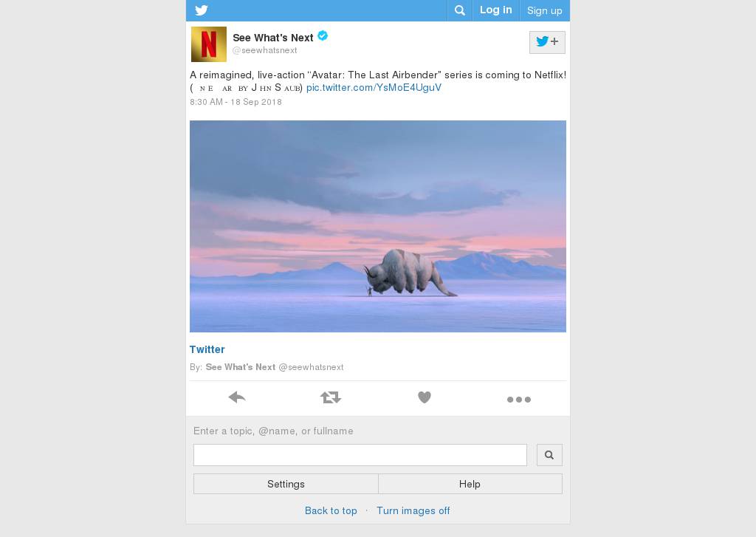This screenshot has height=537, width=756.
Task: Toggle Turn images off
Action: point(413,510)
